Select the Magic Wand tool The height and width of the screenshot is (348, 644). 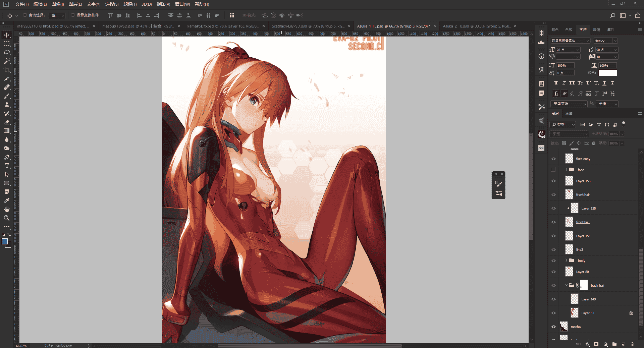pyautogui.click(x=7, y=61)
